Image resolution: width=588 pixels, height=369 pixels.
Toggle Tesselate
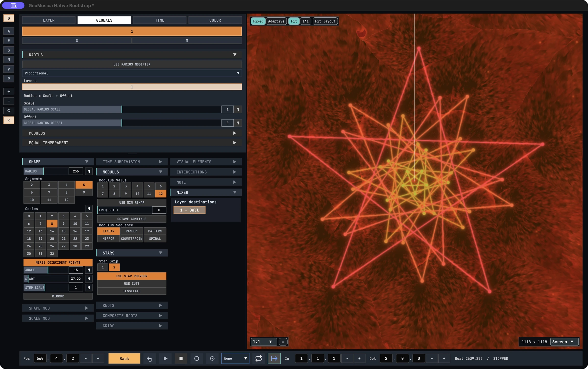click(x=132, y=291)
